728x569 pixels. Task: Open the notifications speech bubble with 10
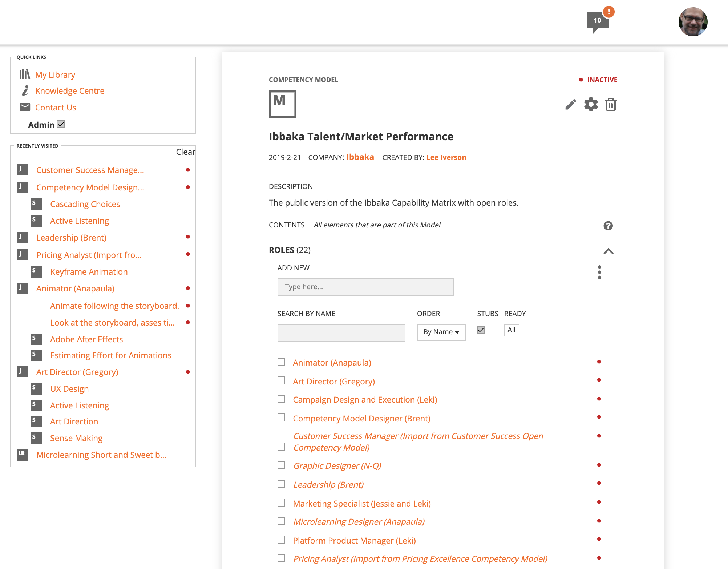tap(597, 21)
